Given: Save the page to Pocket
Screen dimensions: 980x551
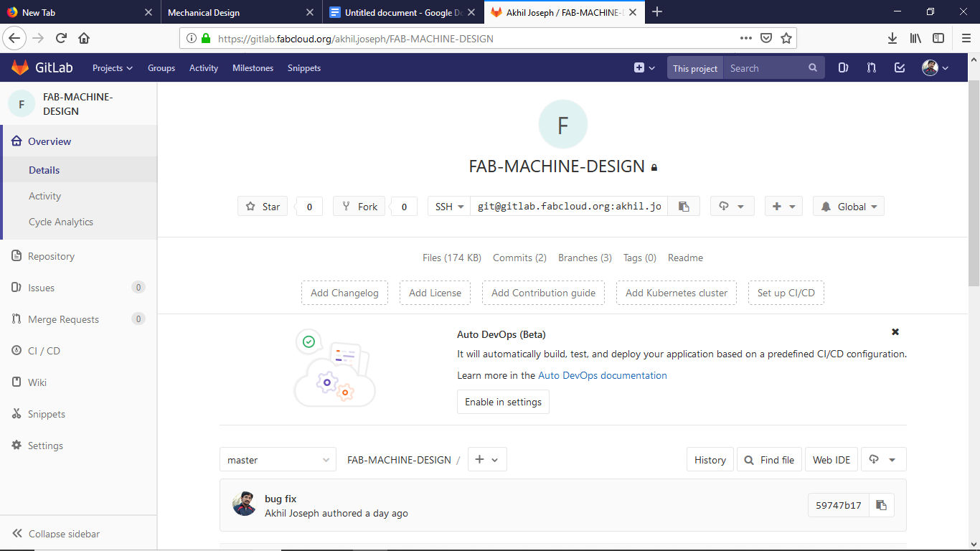Looking at the screenshot, I should 766,38.
